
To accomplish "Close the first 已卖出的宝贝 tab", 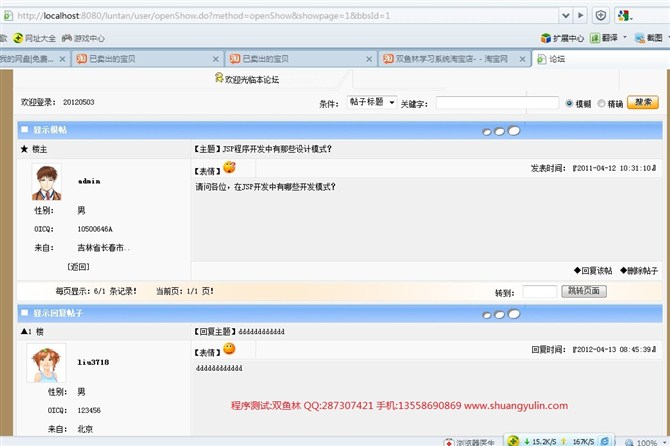I will click(216, 59).
